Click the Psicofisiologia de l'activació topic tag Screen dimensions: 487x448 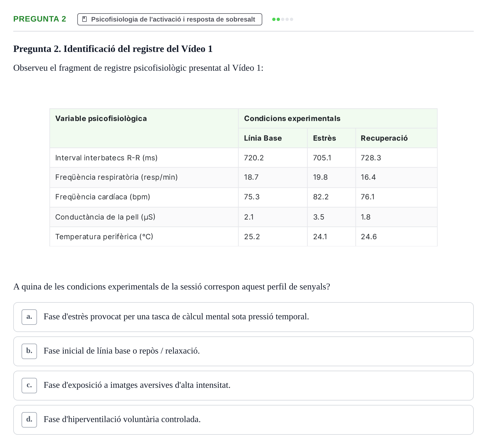pyautogui.click(x=170, y=19)
